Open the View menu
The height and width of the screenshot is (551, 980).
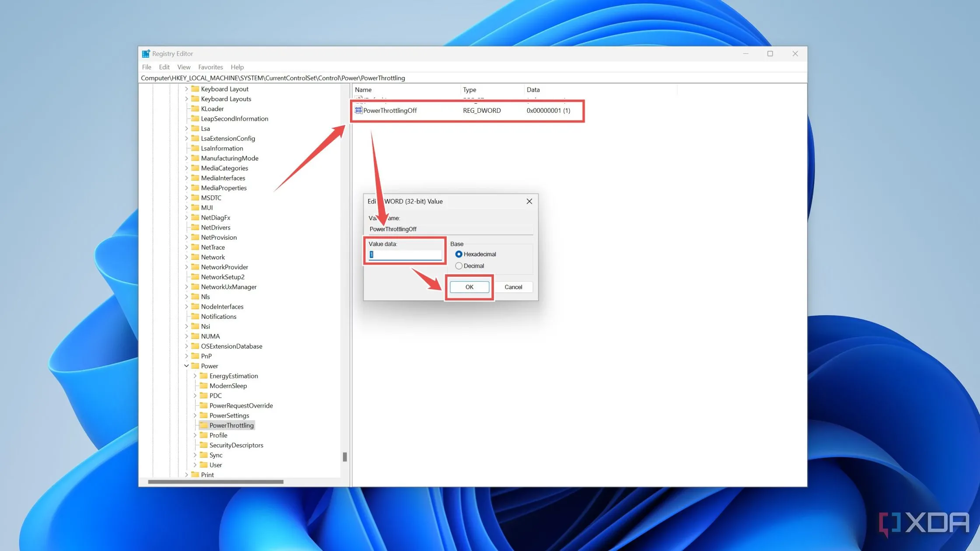pyautogui.click(x=184, y=67)
